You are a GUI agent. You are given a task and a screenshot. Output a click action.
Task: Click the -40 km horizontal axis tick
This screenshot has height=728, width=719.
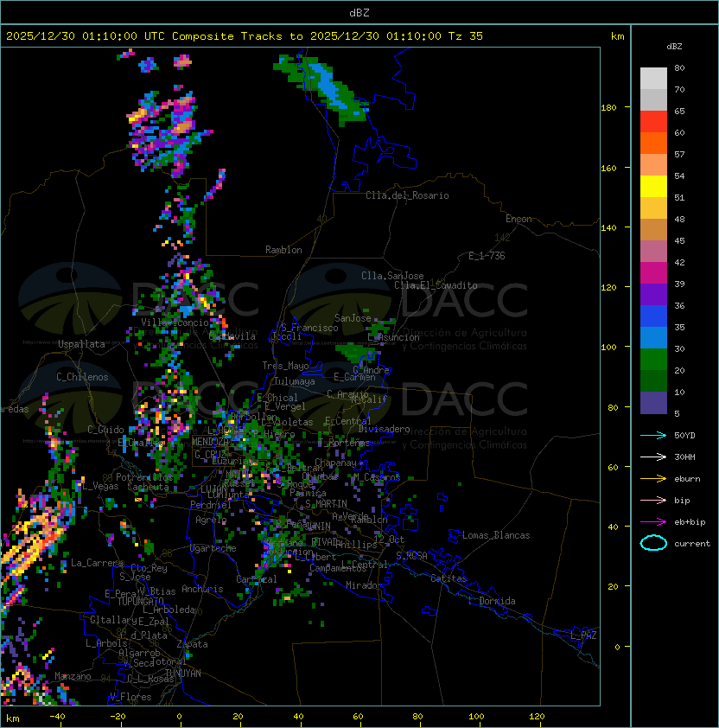(57, 717)
